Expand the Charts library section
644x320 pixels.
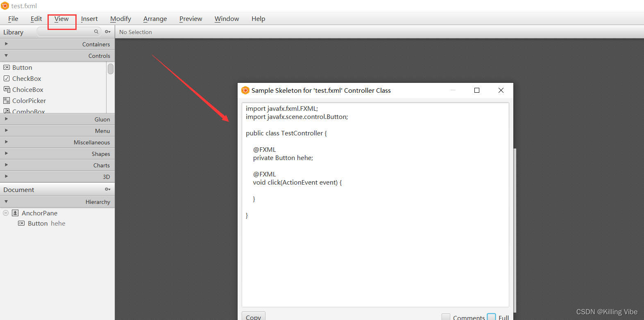[x=6, y=165]
